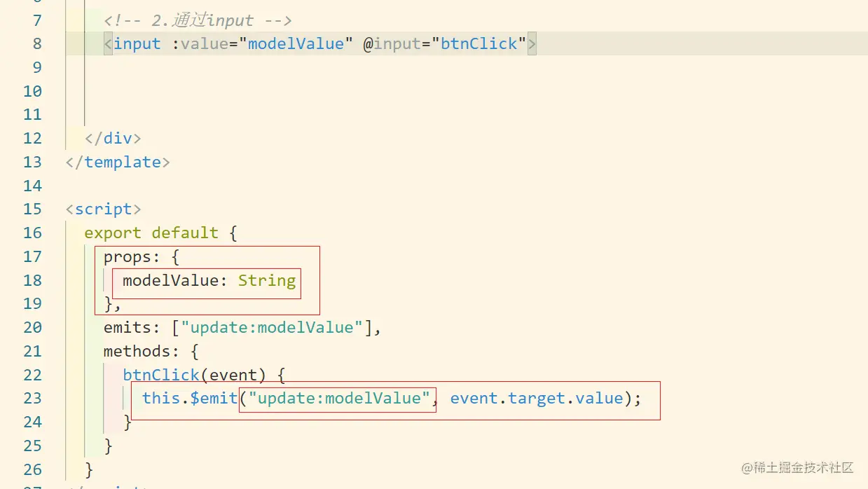
Task: Click the 'input' tag name on line 8
Action: click(x=137, y=43)
